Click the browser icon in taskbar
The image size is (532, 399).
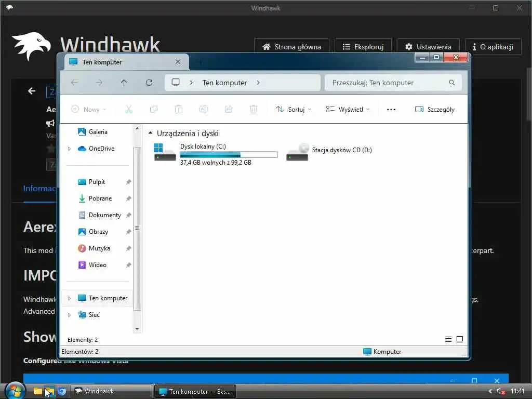pyautogui.click(x=62, y=391)
